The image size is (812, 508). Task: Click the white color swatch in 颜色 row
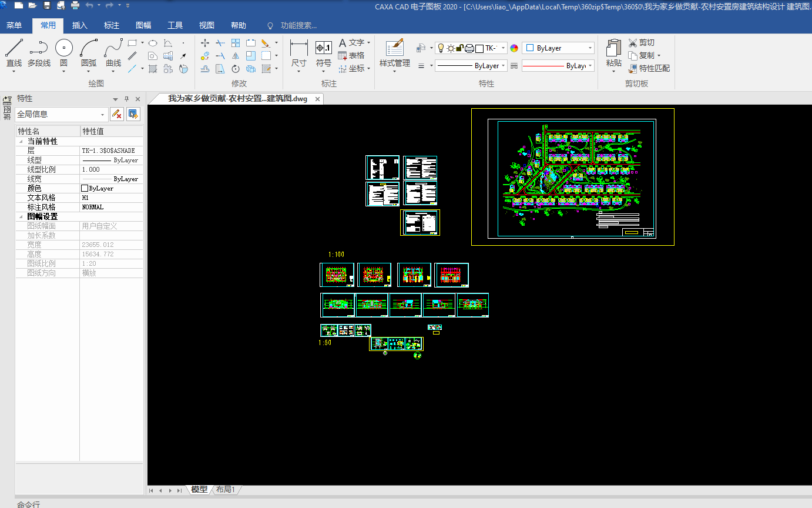tap(85, 188)
